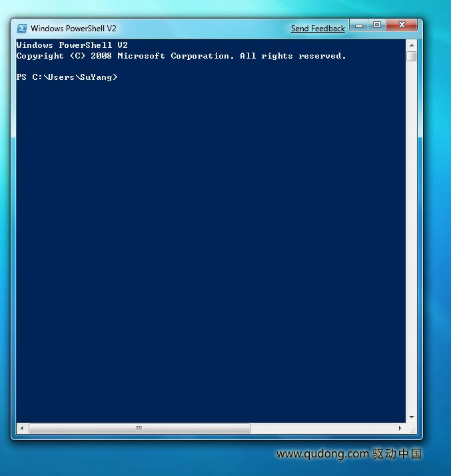The width and height of the screenshot is (451, 476).
Task: Close the Windows PowerShell V2 window
Action: coord(402,25)
